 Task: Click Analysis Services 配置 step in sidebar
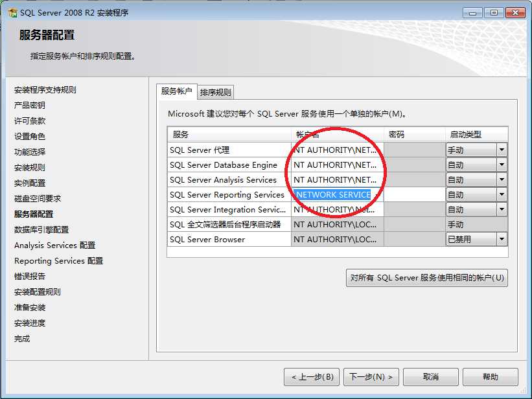[54, 245]
